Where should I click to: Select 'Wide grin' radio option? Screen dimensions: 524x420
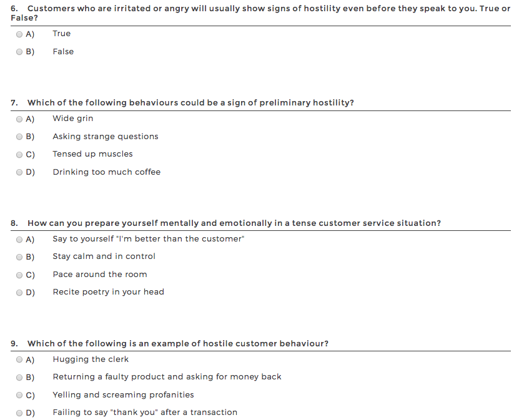[19, 119]
